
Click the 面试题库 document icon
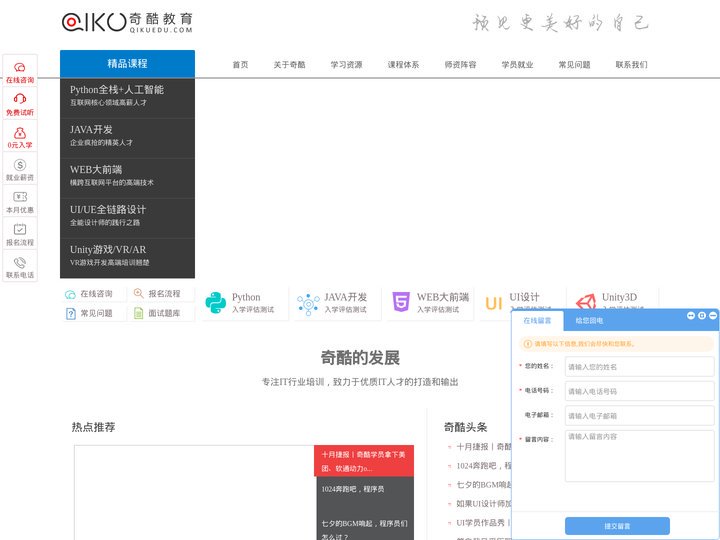(x=138, y=313)
